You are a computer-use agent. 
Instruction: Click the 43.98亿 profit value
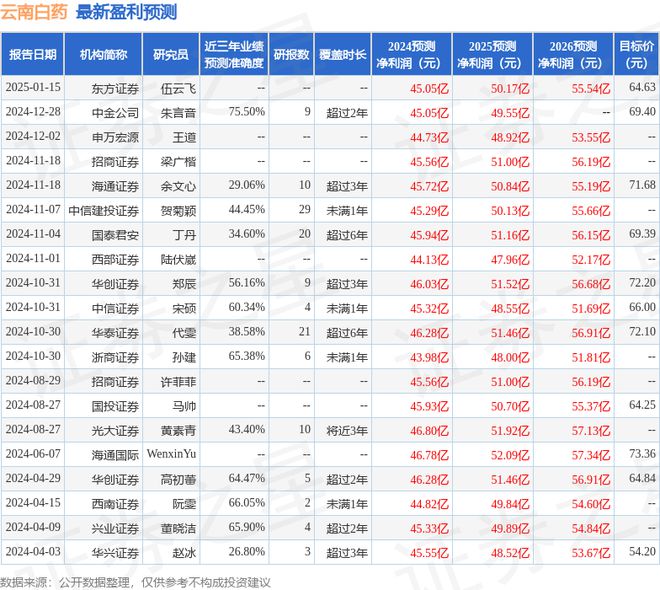coord(429,357)
